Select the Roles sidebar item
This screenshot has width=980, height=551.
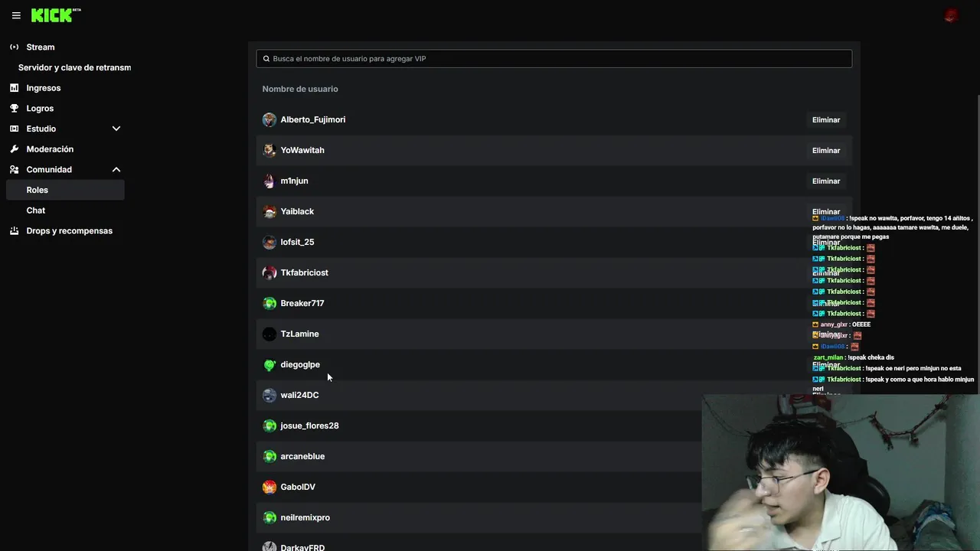click(x=65, y=190)
